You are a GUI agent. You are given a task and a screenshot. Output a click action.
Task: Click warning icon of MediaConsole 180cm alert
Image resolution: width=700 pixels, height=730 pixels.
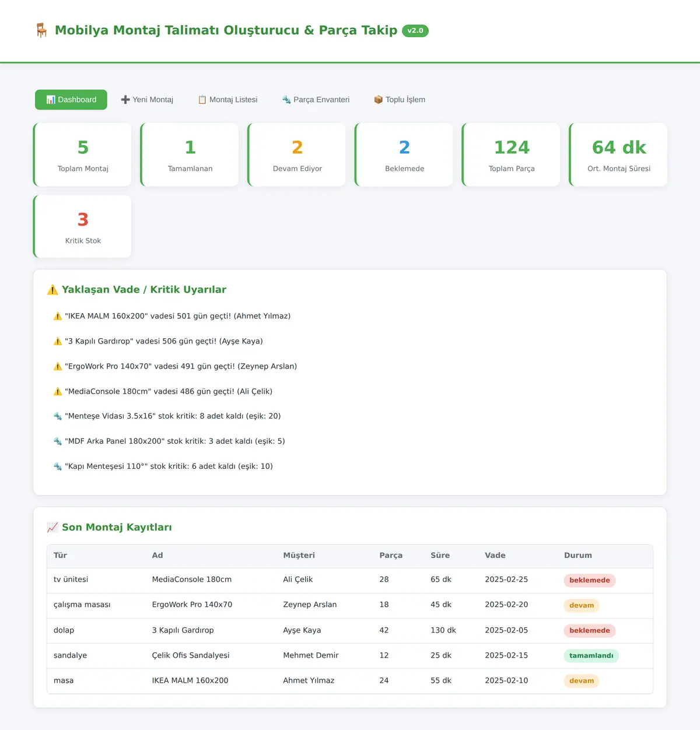click(58, 391)
